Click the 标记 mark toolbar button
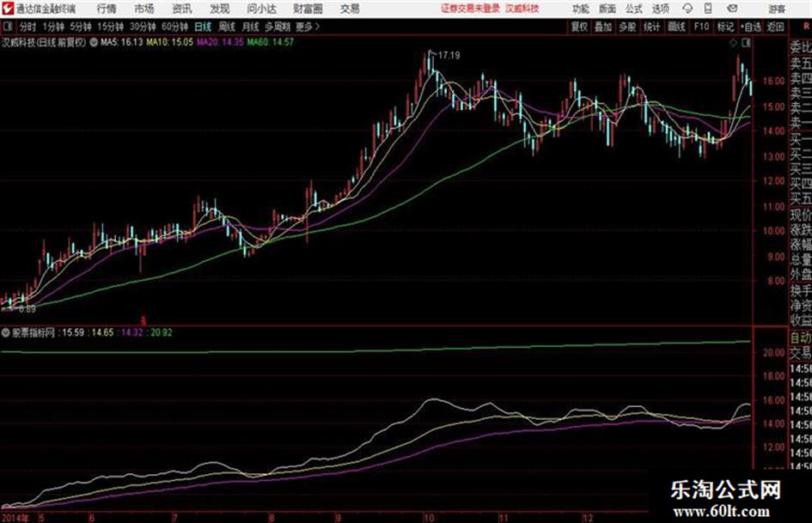 coord(725,27)
